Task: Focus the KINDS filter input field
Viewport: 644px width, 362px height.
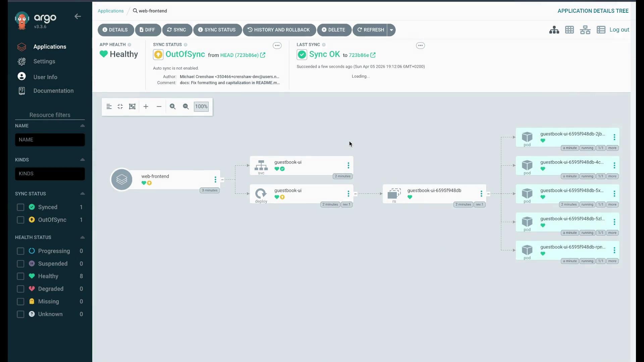Action: click(50, 174)
